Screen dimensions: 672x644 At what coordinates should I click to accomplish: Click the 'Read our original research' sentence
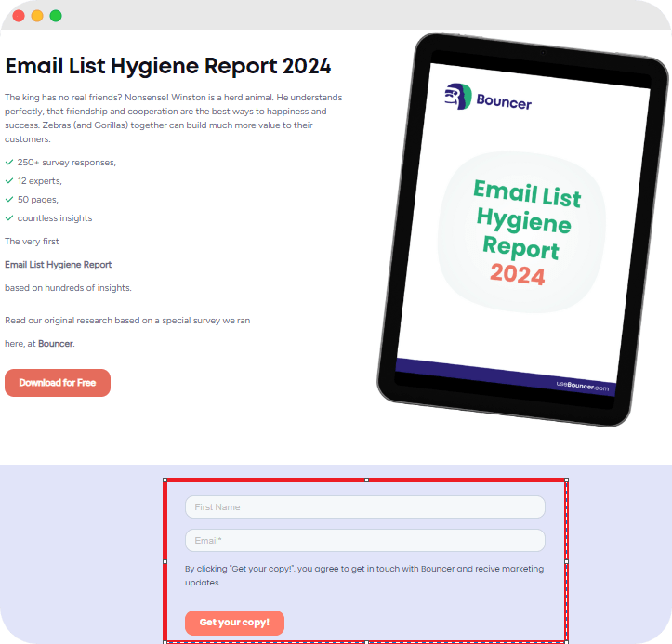pos(127,321)
